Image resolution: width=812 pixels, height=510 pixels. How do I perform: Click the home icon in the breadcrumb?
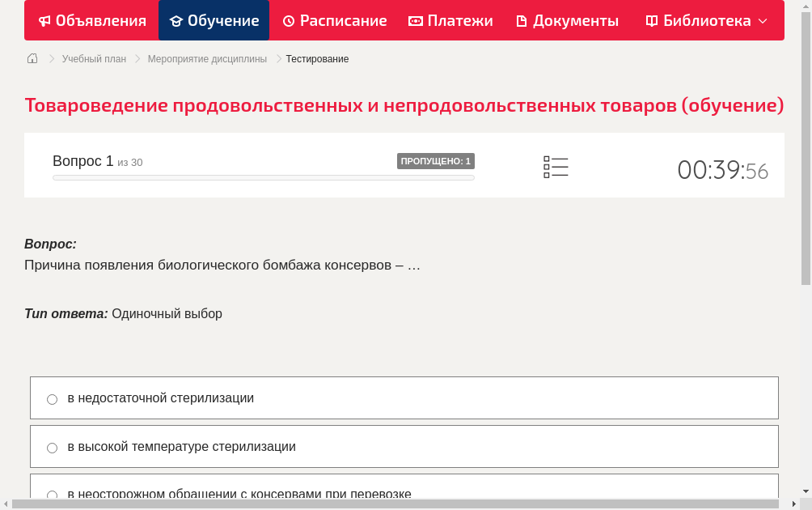pyautogui.click(x=32, y=58)
